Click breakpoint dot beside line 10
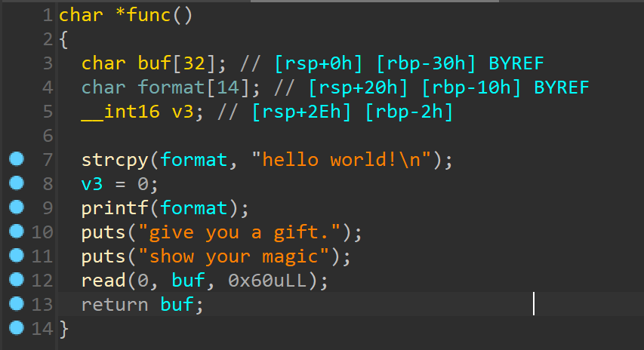The image size is (644, 350). click(x=17, y=232)
